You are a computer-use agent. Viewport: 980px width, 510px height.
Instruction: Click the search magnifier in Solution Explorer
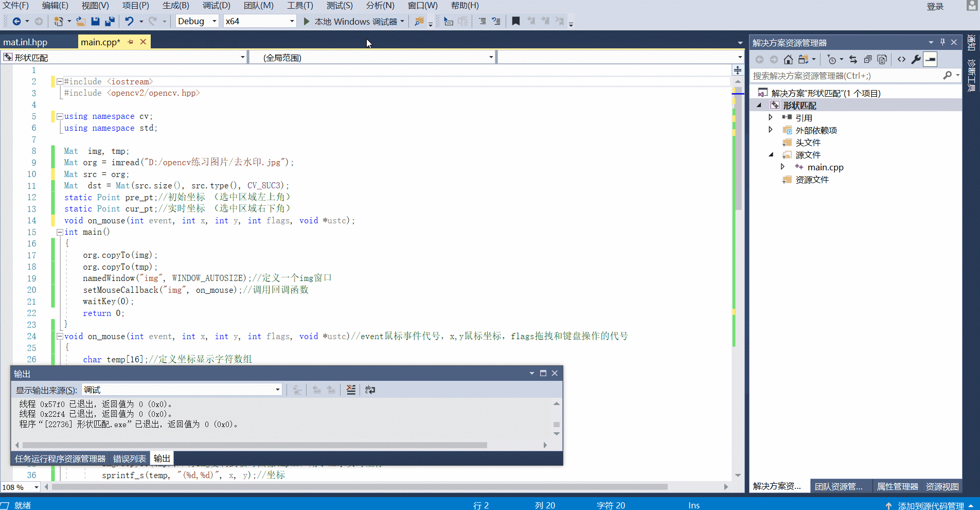click(x=947, y=76)
